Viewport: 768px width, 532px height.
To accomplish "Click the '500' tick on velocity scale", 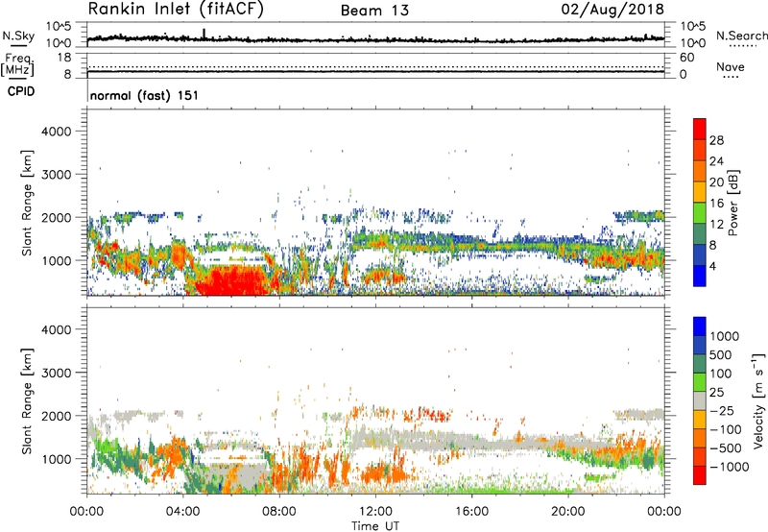I will 721,355.
